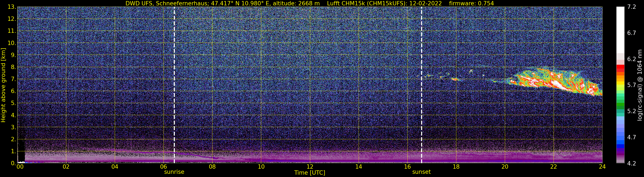The width and height of the screenshot is (644, 177).
Task: Click the height axis tick label 1
Action: pyautogui.click(x=13, y=151)
